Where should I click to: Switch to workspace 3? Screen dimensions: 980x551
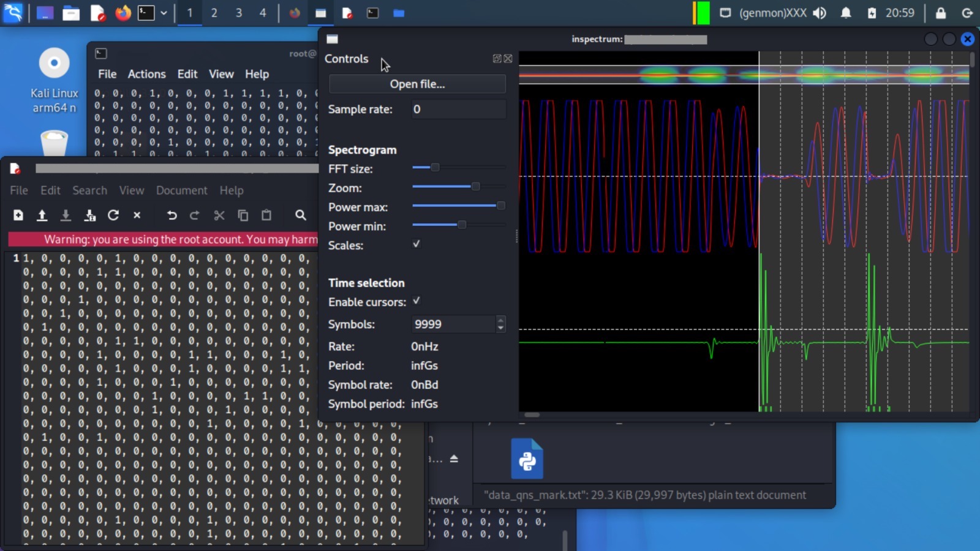click(238, 13)
